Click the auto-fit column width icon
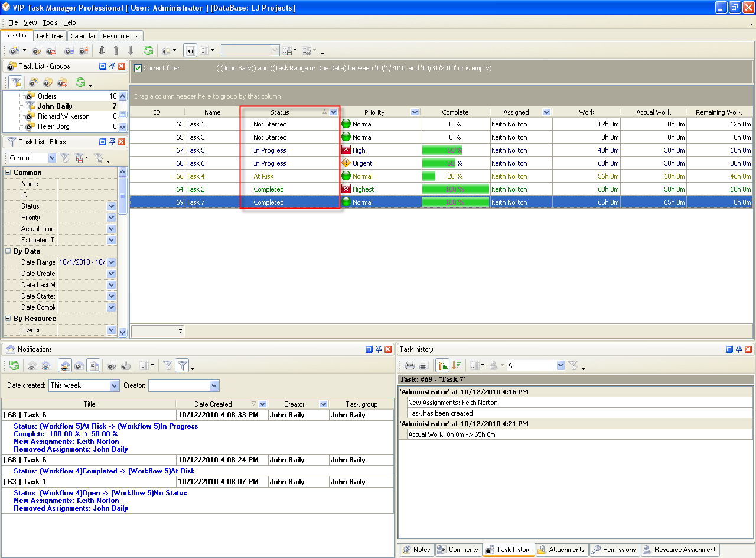Screen dimensions: 756x558 click(x=190, y=51)
